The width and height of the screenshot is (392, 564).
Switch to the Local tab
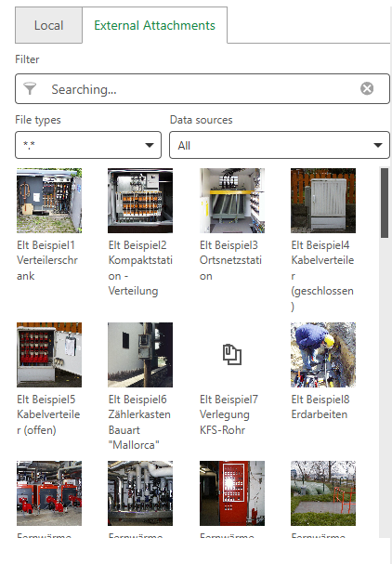pyautogui.click(x=48, y=25)
